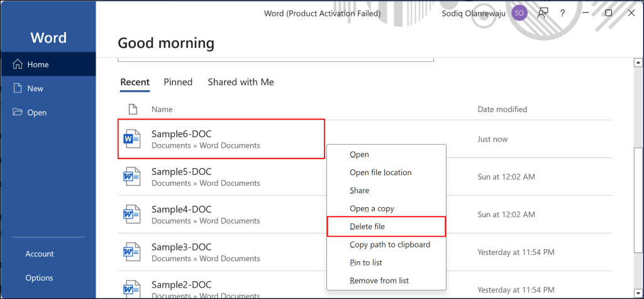Viewport: 644px width, 299px height.
Task: Click the feedback person icon in title bar
Action: 542,13
